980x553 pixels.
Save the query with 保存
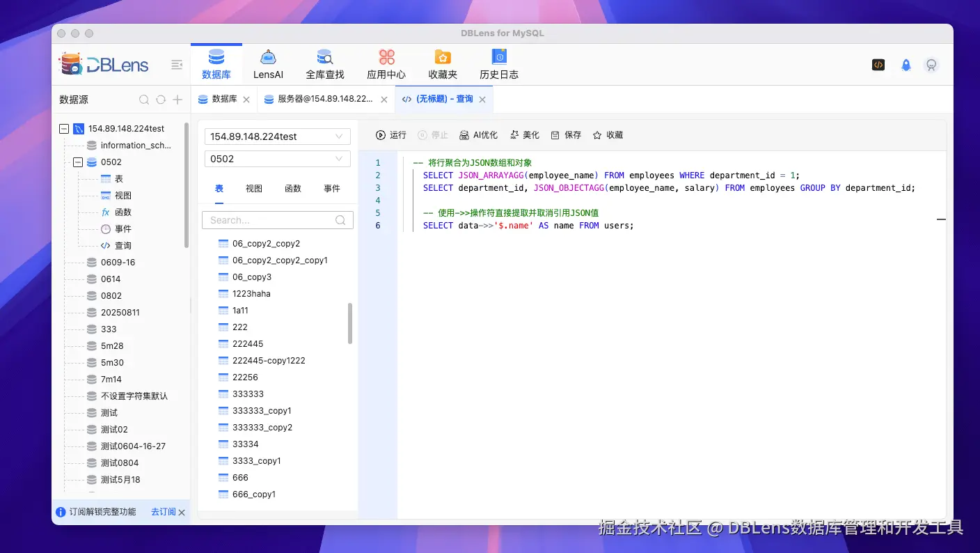566,135
